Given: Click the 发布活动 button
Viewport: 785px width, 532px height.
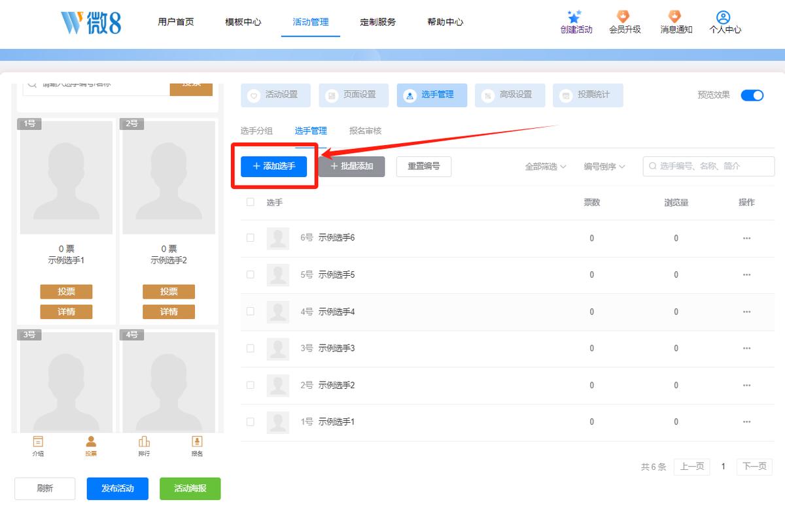Looking at the screenshot, I should (118, 488).
